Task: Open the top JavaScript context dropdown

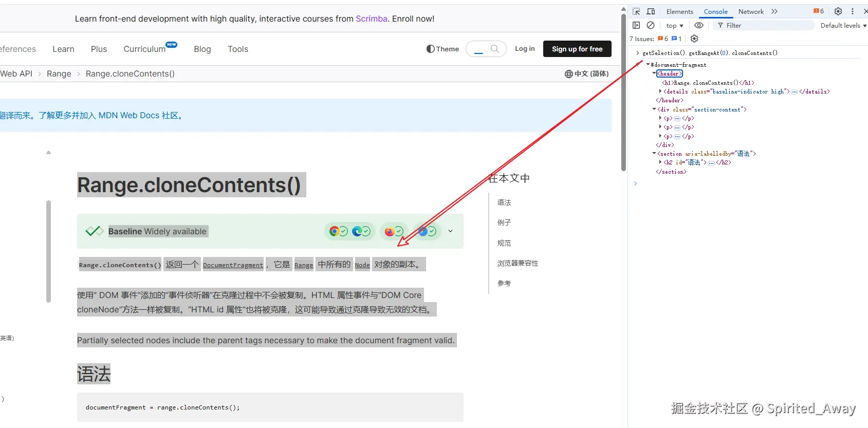Action: coord(675,25)
